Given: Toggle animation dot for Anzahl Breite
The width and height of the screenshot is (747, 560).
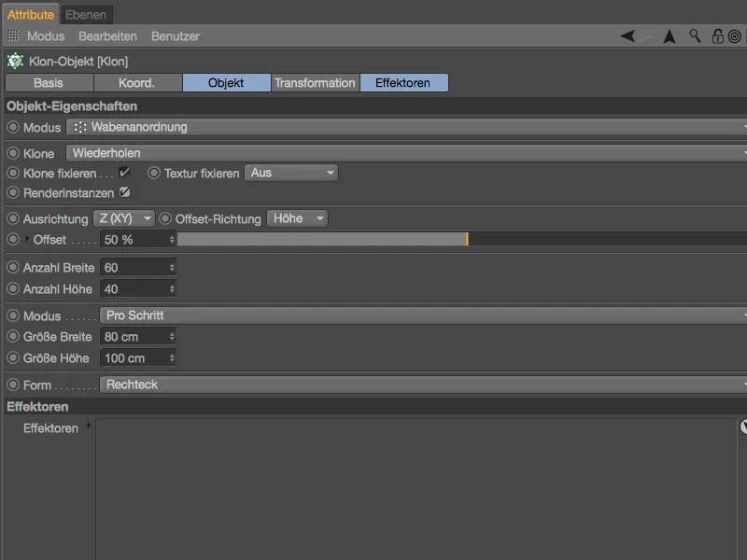Looking at the screenshot, I should pyautogui.click(x=13, y=267).
